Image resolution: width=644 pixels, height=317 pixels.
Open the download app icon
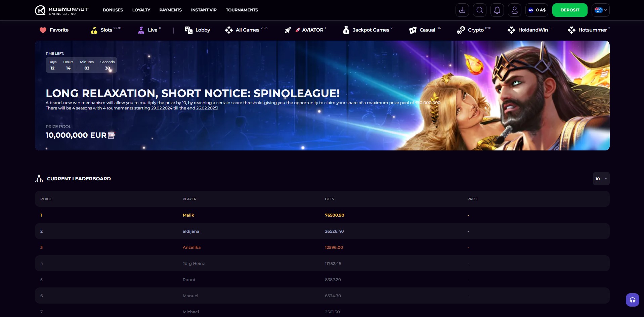coord(462,10)
